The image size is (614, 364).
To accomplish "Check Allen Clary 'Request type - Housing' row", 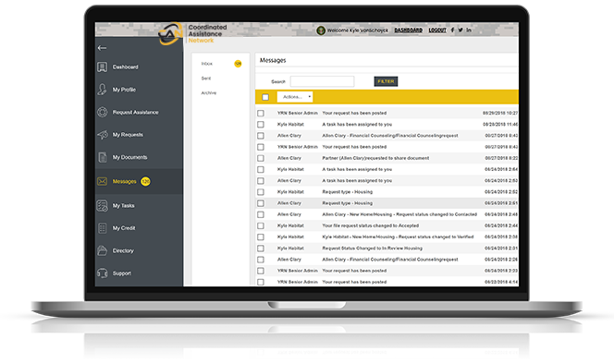I will [261, 203].
